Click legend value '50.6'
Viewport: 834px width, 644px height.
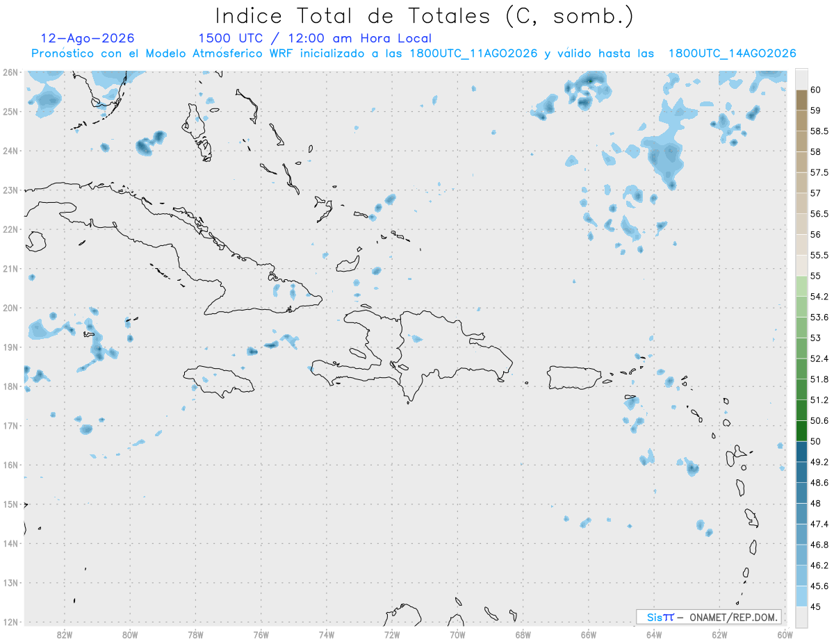819,420
